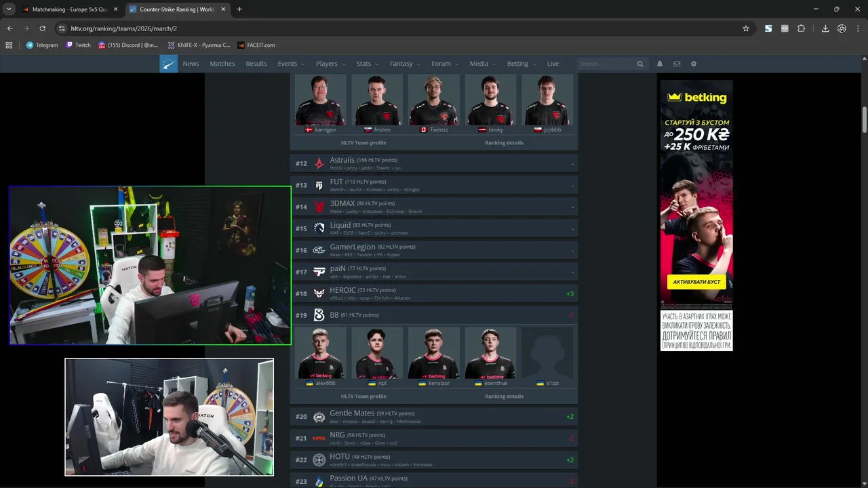This screenshot has width=868, height=488.
Task: Click the betking ad button
Action: coord(696,281)
